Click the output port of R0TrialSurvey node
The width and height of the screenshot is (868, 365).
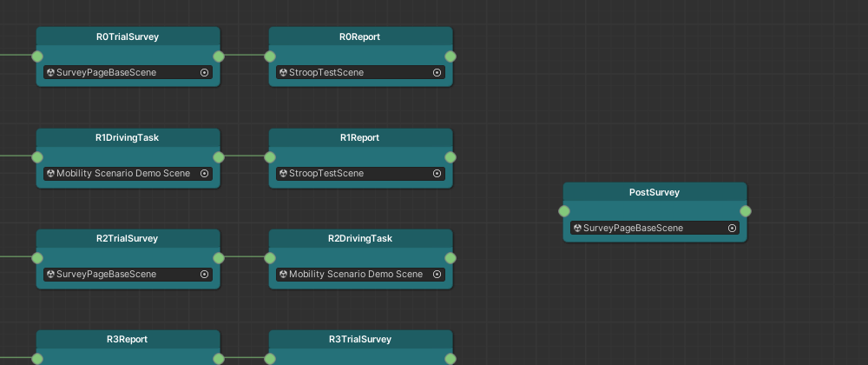[x=219, y=56]
